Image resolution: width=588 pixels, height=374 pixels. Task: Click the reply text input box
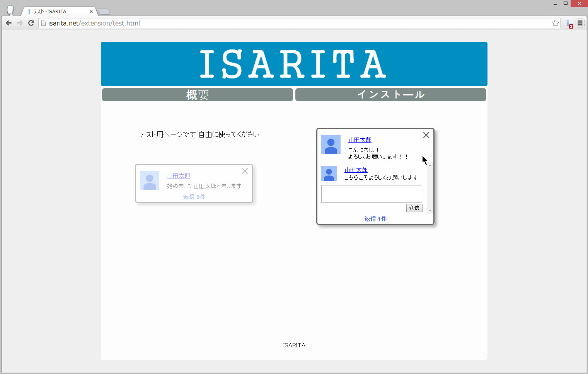pyautogui.click(x=372, y=194)
